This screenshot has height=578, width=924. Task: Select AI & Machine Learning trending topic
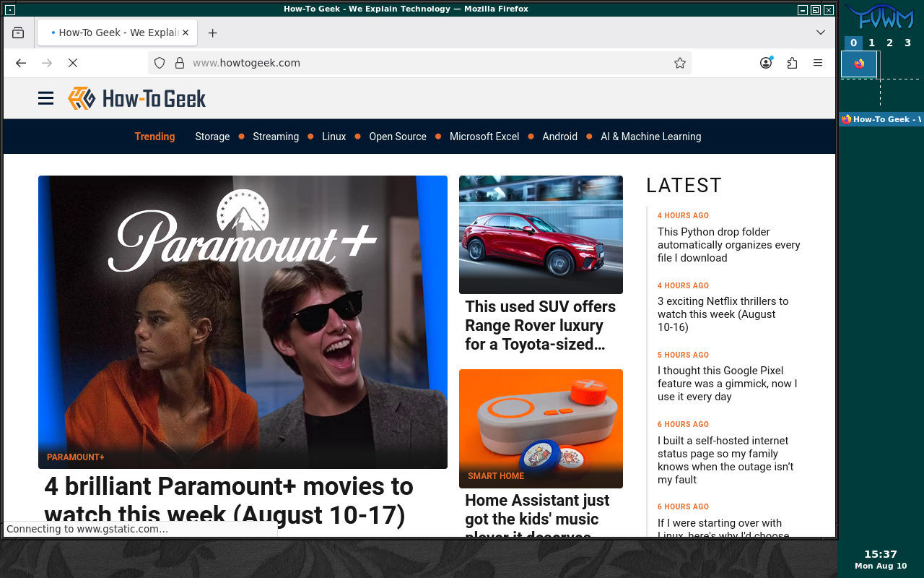651,137
